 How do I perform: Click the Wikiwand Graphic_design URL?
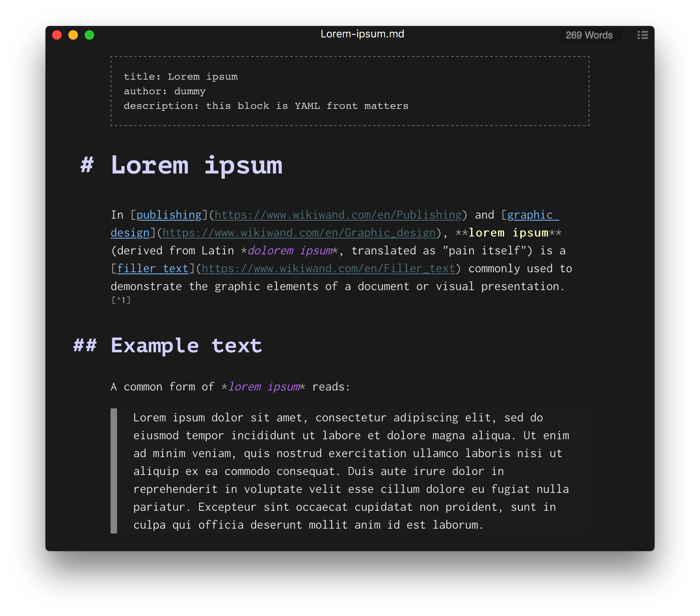pos(300,232)
